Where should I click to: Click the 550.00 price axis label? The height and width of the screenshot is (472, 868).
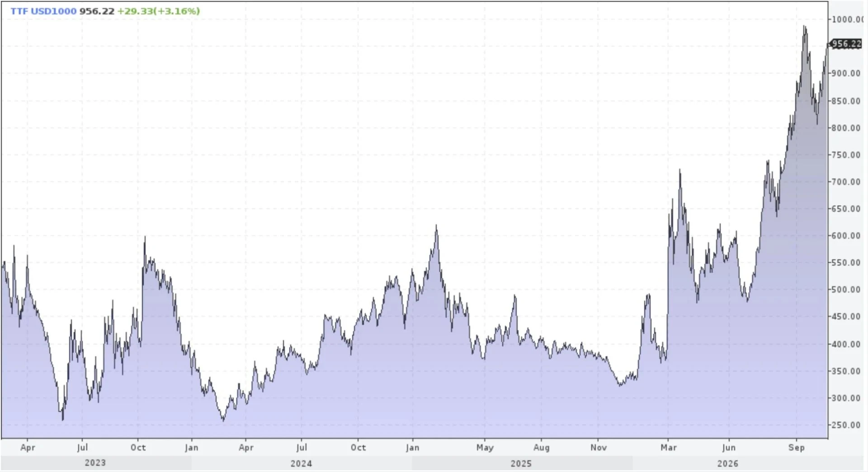846,263
